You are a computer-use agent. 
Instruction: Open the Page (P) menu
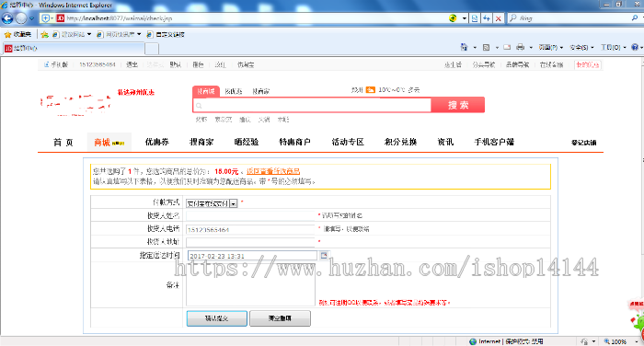550,48
